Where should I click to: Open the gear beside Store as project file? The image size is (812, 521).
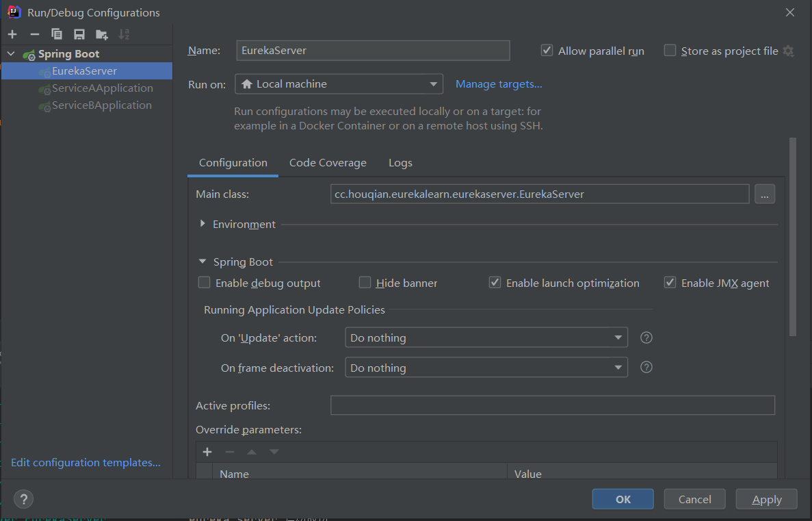[789, 51]
